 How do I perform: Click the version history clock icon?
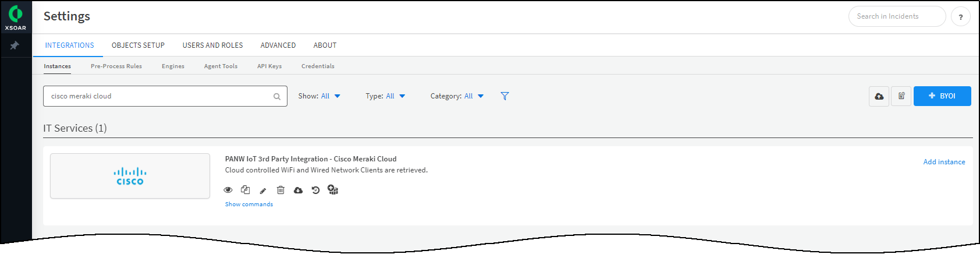coord(315,190)
